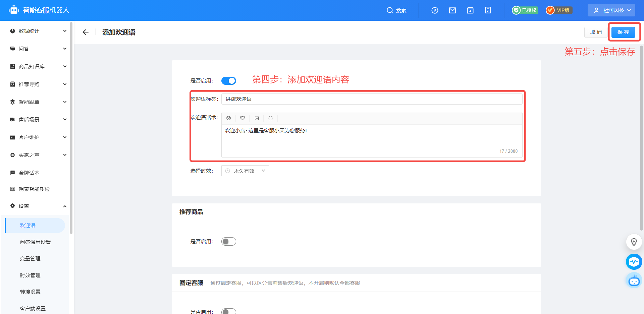Click the 搜索 text in header
The width and height of the screenshot is (644, 314).
(x=401, y=11)
